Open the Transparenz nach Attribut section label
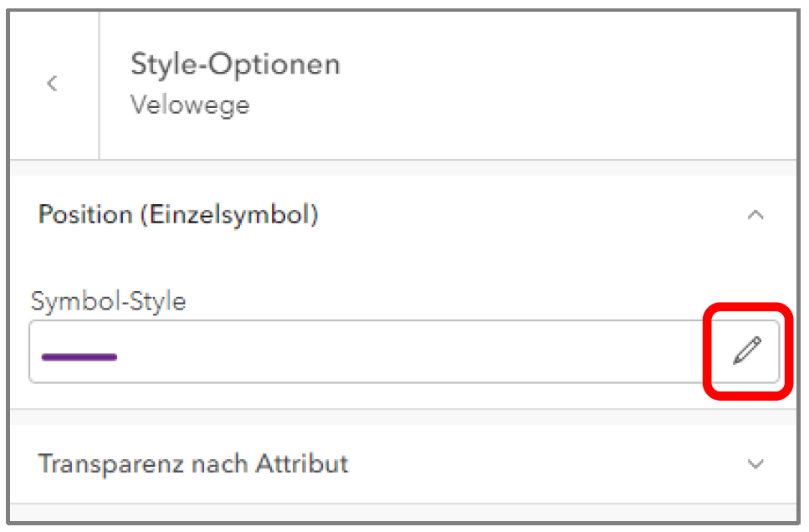The width and height of the screenshot is (809, 532). pos(193,463)
